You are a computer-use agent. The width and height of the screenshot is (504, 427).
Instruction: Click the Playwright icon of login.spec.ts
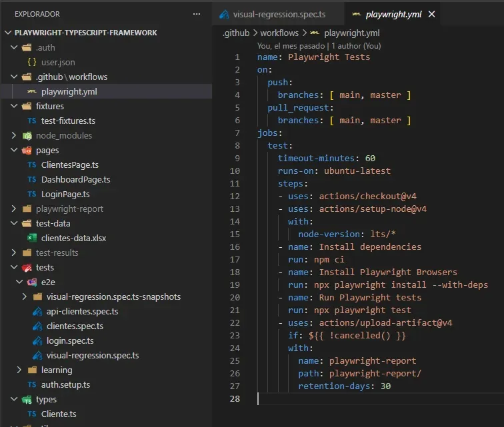37,340
